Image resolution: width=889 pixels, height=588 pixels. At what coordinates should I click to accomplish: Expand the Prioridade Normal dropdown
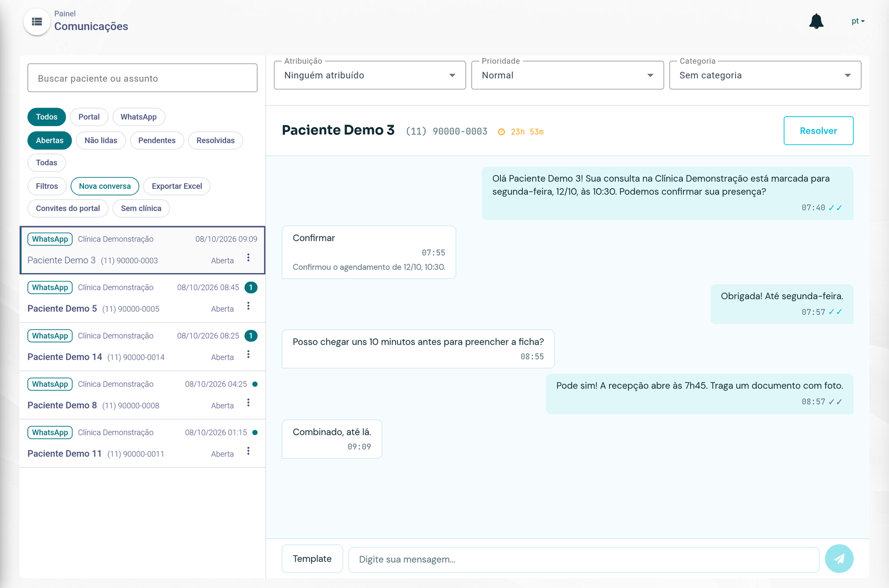567,76
